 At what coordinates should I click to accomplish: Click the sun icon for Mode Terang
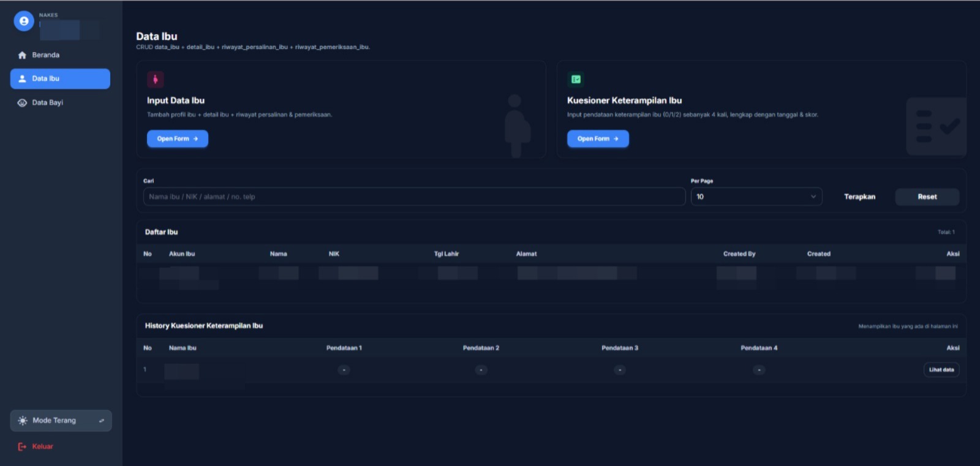[x=23, y=421]
